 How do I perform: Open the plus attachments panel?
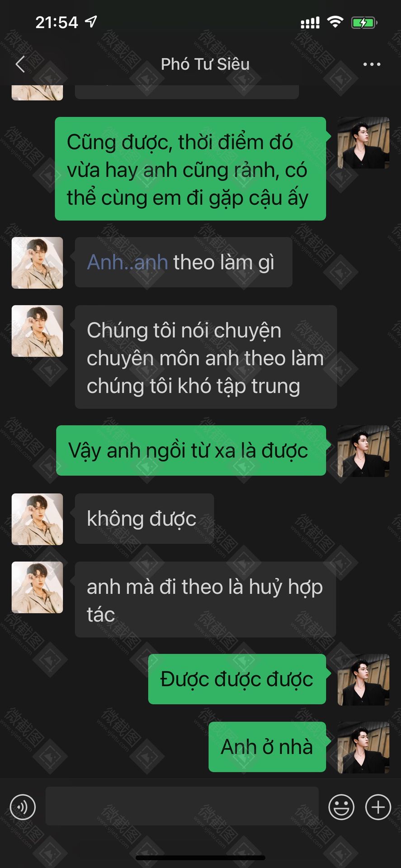(378, 807)
